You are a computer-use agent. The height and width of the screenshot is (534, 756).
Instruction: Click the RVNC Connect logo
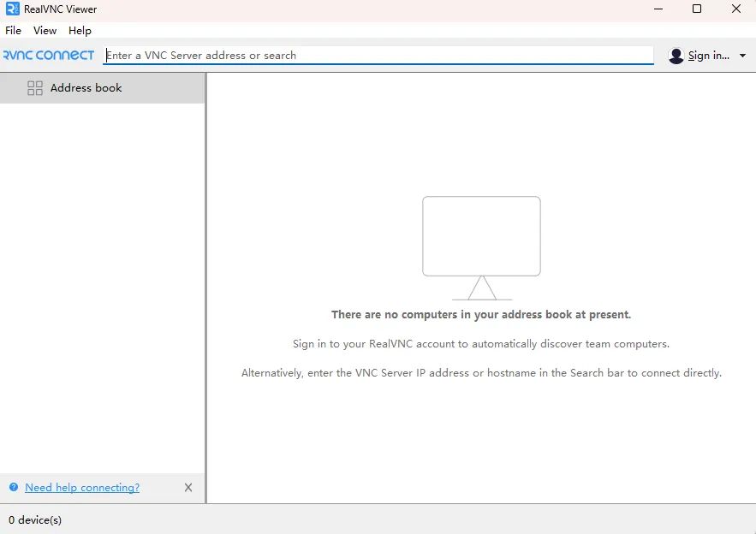pos(49,56)
